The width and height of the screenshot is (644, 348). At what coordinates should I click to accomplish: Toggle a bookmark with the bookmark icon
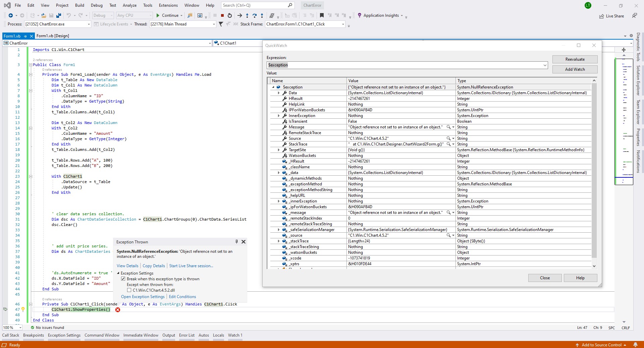click(322, 15)
